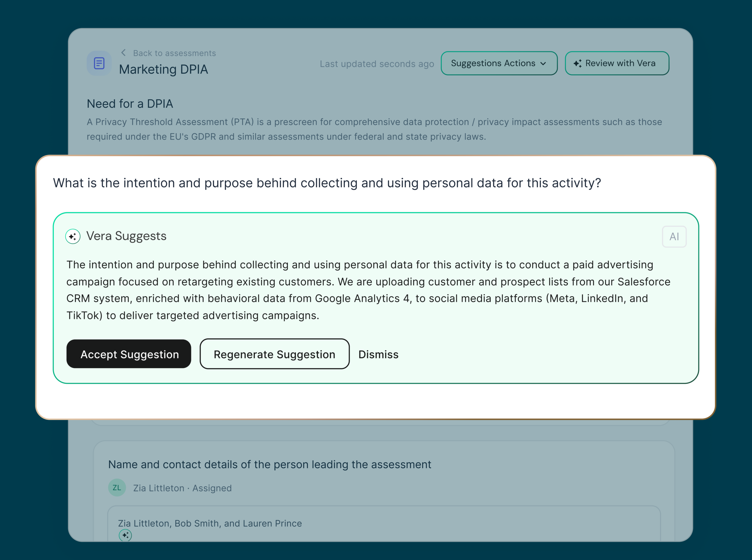752x560 pixels.
Task: Click Vera sparkle icon under leader names
Action: [x=125, y=535]
